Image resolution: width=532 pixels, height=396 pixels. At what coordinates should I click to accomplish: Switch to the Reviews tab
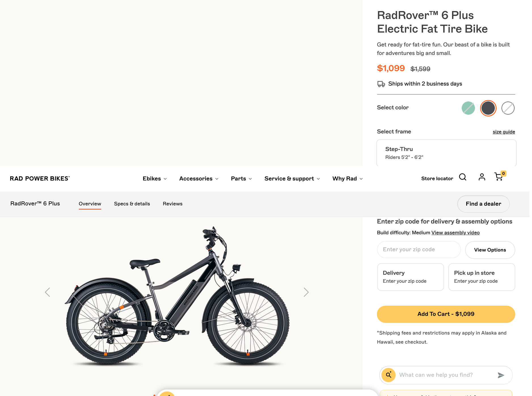(172, 204)
